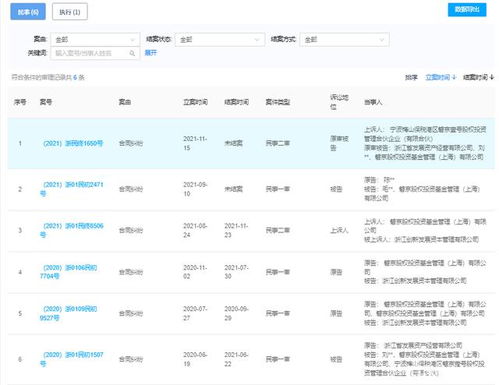Focus the keyword (关键词) search input
Screen dimensions: 499x385
95,53
